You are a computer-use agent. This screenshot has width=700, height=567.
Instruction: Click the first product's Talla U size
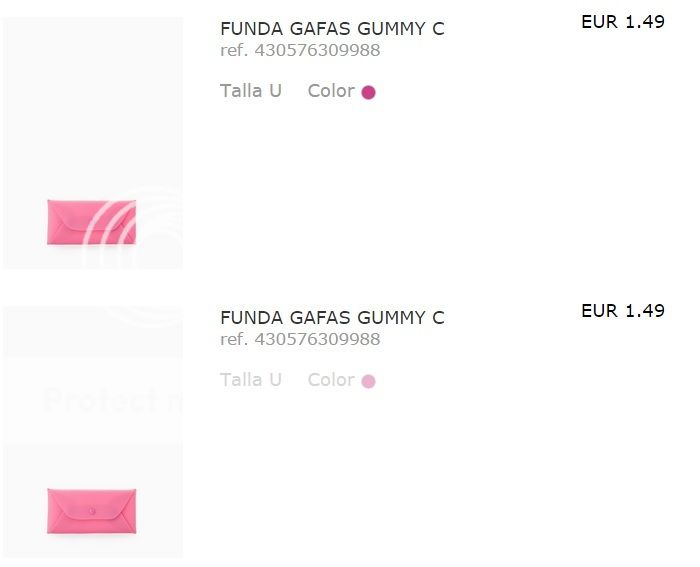tap(251, 91)
